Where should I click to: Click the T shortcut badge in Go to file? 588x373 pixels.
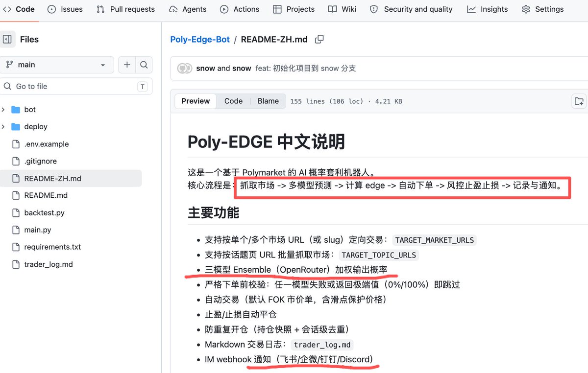pos(142,87)
